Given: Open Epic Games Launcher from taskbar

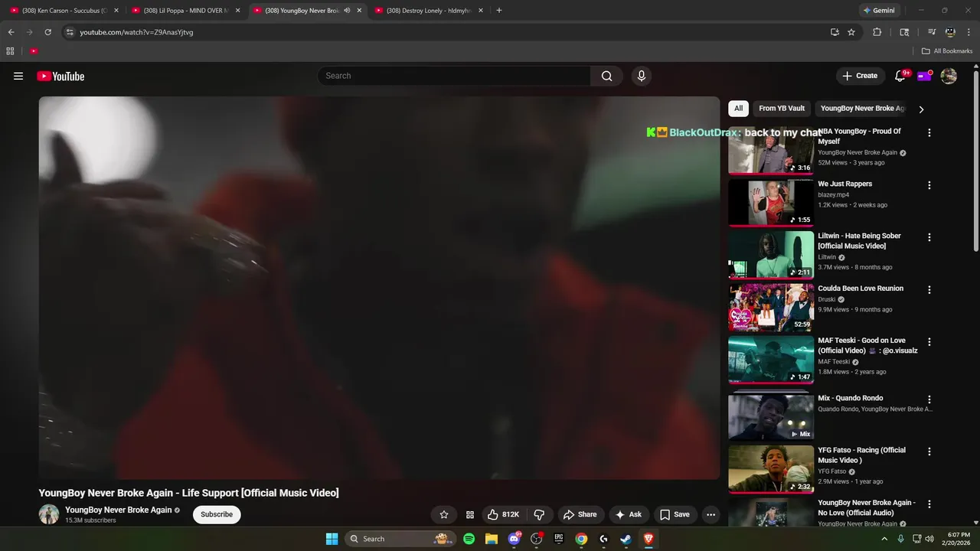Looking at the screenshot, I should [559, 539].
